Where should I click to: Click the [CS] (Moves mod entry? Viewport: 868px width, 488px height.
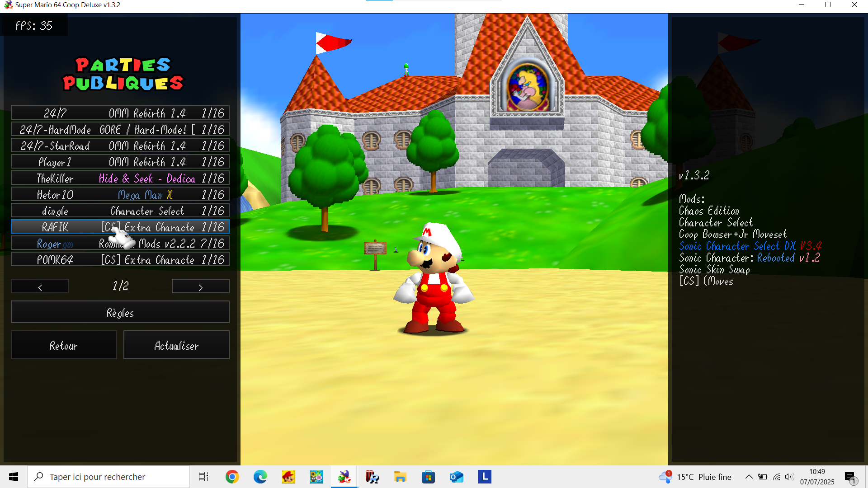706,282
